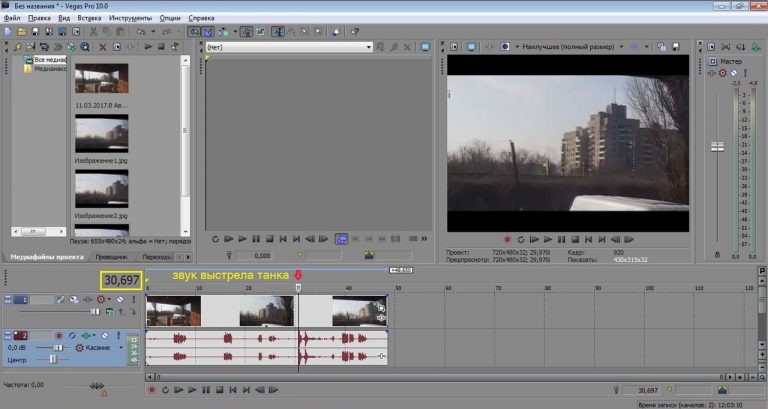
Task: Click the Save icon in the main toolbar
Action: pos(35,32)
